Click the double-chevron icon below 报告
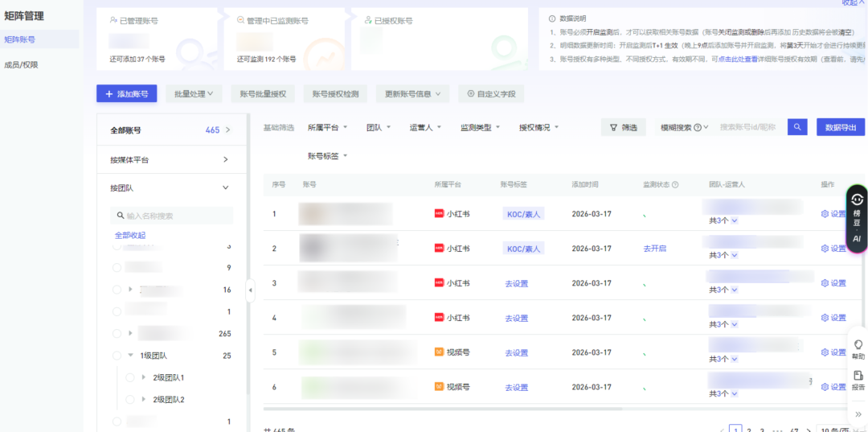This screenshot has width=868, height=432. (x=858, y=414)
